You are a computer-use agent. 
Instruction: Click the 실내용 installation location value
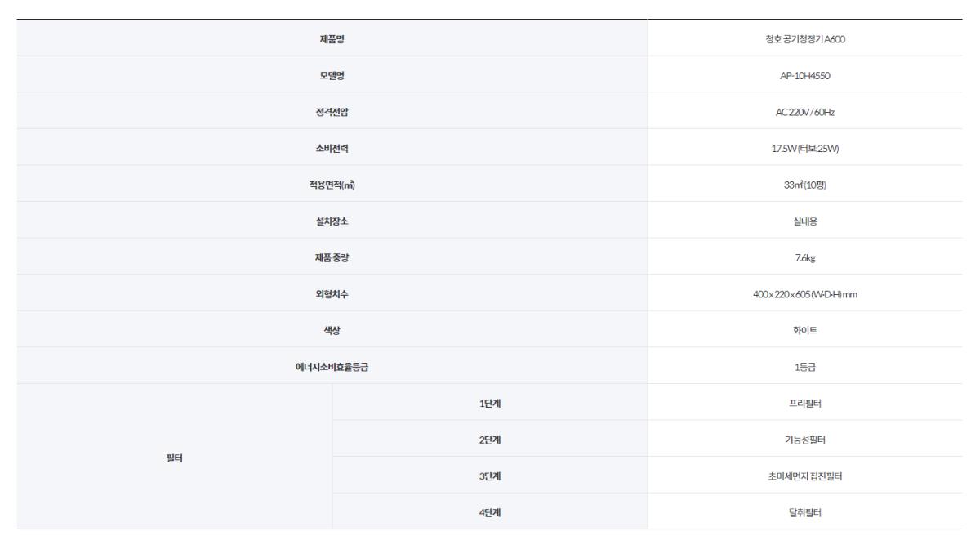(x=804, y=221)
